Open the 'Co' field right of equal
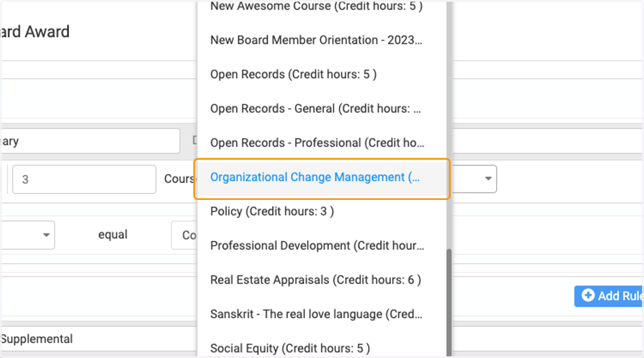Screen dimensions: 644x358 tap(184, 235)
